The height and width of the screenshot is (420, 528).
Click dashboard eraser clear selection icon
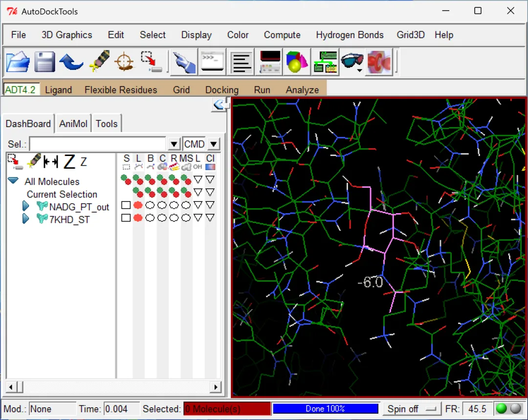pyautogui.click(x=34, y=161)
